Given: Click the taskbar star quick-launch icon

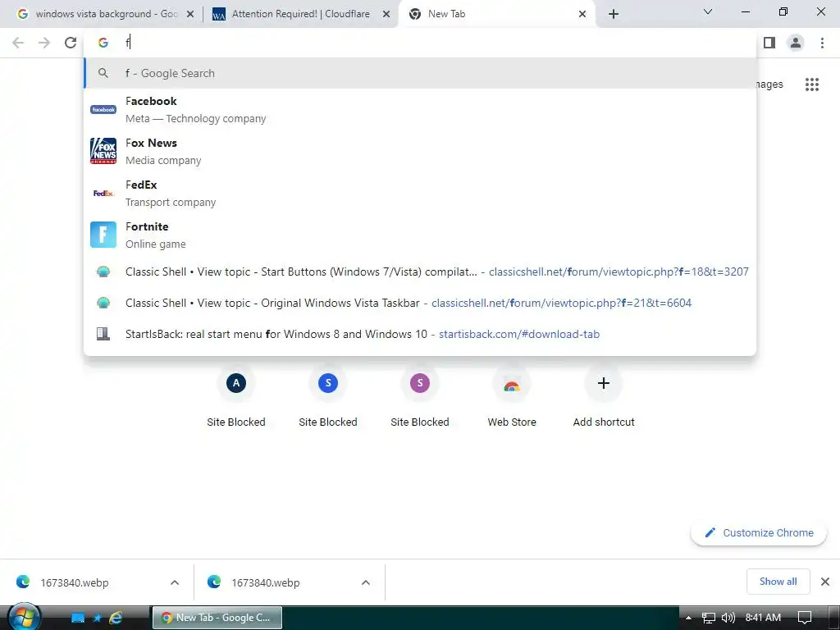Looking at the screenshot, I should pos(97,619).
